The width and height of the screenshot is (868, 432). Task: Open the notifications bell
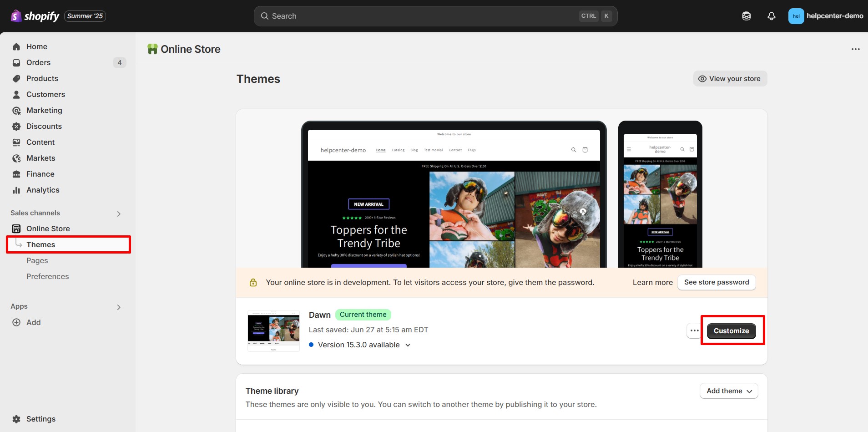[771, 16]
